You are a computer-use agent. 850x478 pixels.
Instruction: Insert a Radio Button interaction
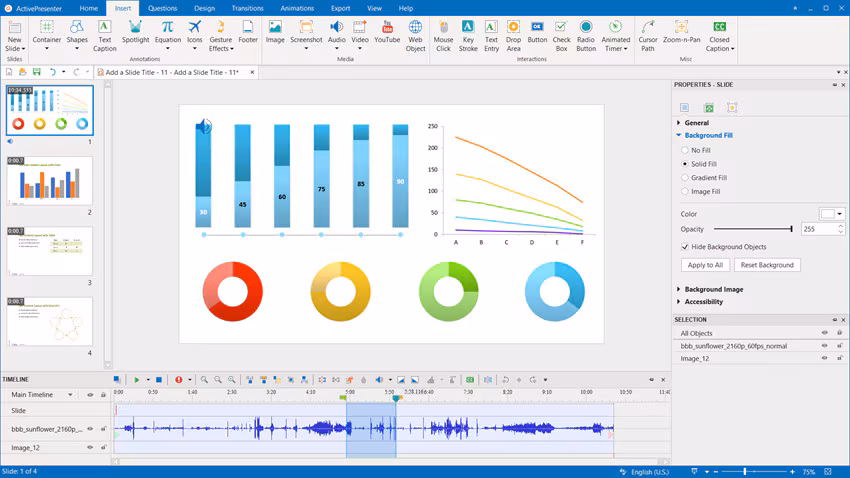pos(586,35)
